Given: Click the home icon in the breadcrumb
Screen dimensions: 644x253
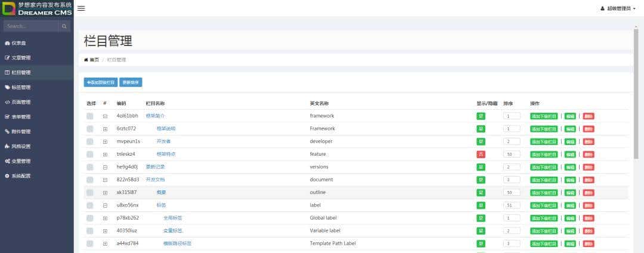Looking at the screenshot, I should 86,60.
